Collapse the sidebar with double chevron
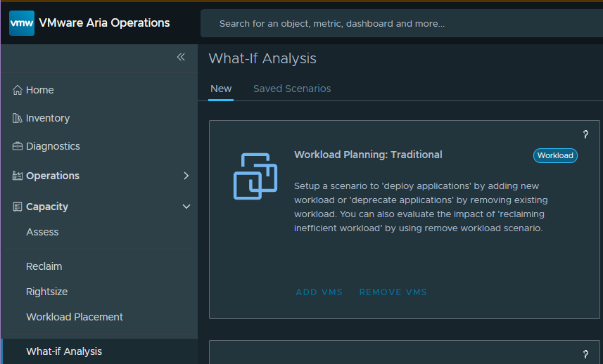This screenshot has height=364, width=603. (x=181, y=57)
